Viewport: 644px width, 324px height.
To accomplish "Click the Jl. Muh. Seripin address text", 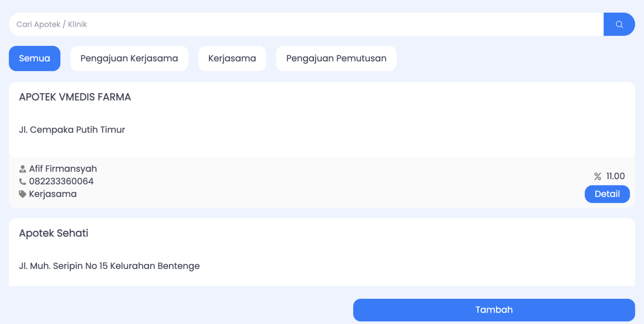I will tap(109, 266).
